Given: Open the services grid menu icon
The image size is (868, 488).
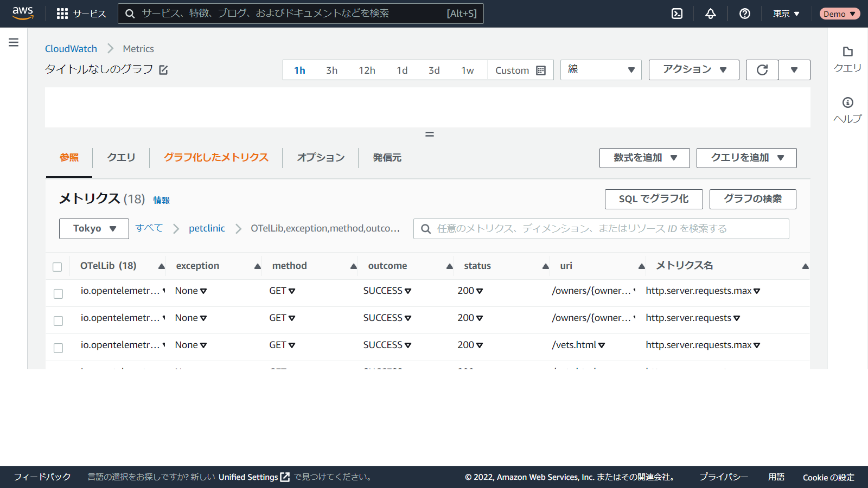Looking at the screenshot, I should click(x=62, y=14).
